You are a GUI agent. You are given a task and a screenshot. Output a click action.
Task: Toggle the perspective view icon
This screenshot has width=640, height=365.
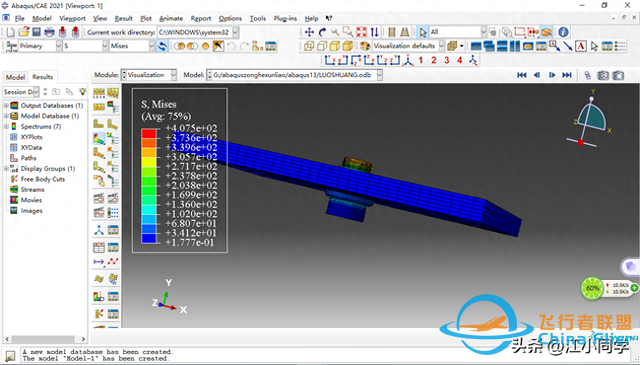coord(405,32)
